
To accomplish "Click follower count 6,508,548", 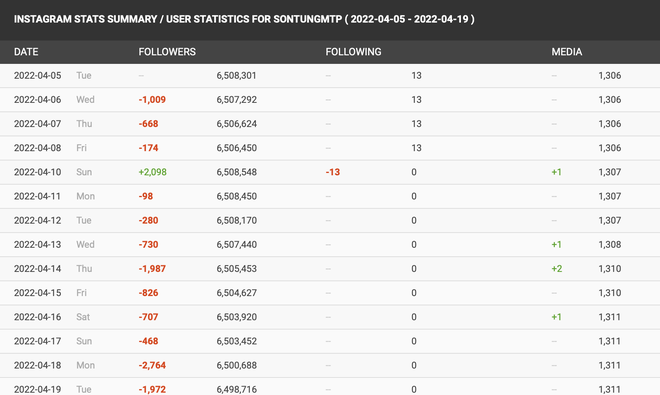I will (237, 172).
